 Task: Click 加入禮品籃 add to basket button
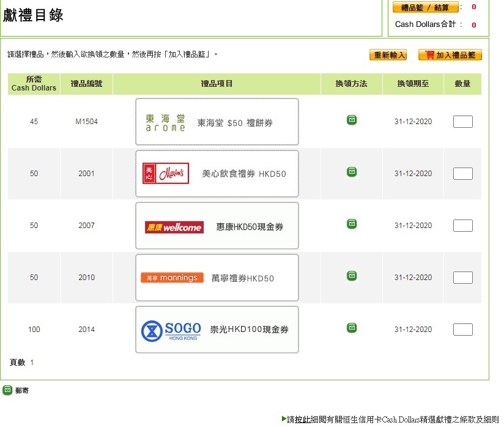450,55
